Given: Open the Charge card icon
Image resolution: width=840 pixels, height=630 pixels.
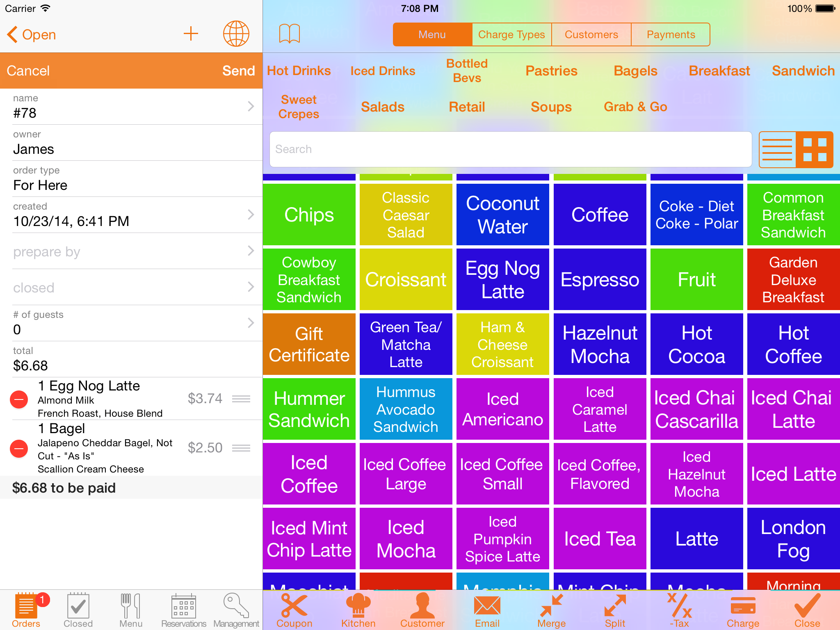Looking at the screenshot, I should pyautogui.click(x=743, y=606).
